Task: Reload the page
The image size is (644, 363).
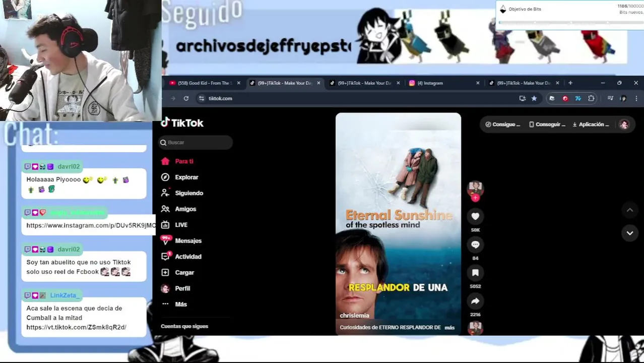Action: (186, 98)
